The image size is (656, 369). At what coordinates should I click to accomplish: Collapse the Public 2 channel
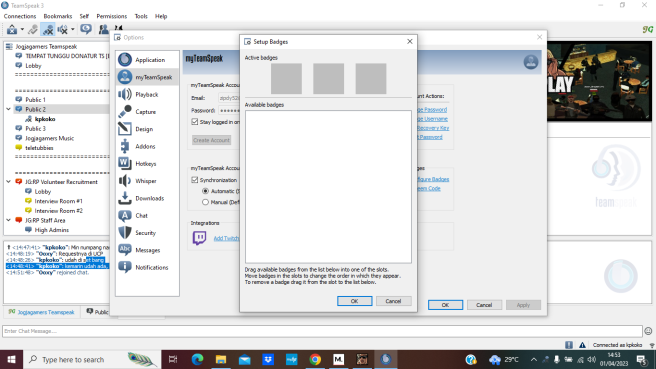[8, 109]
